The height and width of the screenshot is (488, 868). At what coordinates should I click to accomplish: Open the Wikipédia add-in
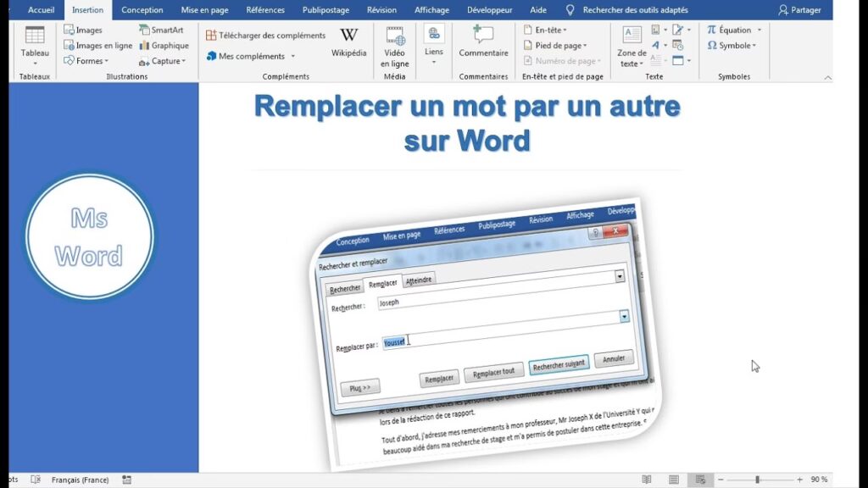[348, 42]
